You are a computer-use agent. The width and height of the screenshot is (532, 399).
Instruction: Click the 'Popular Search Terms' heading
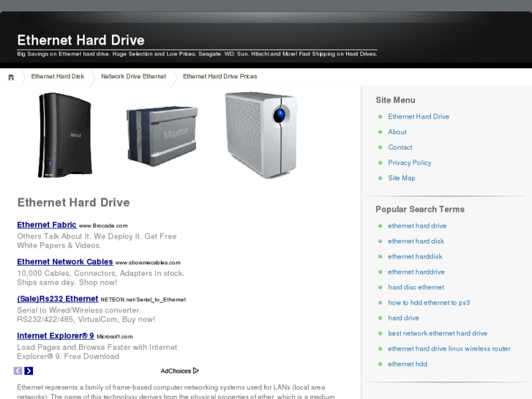[x=420, y=209]
